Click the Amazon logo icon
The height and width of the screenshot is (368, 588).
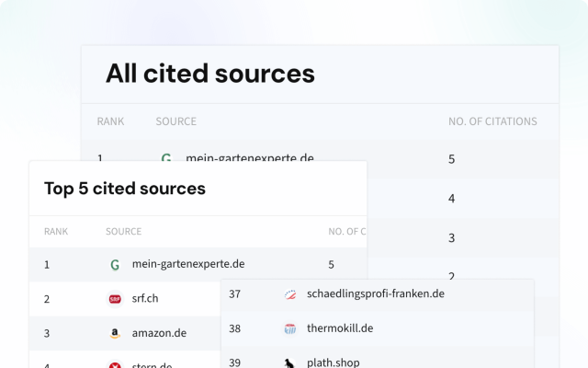pyautogui.click(x=115, y=333)
